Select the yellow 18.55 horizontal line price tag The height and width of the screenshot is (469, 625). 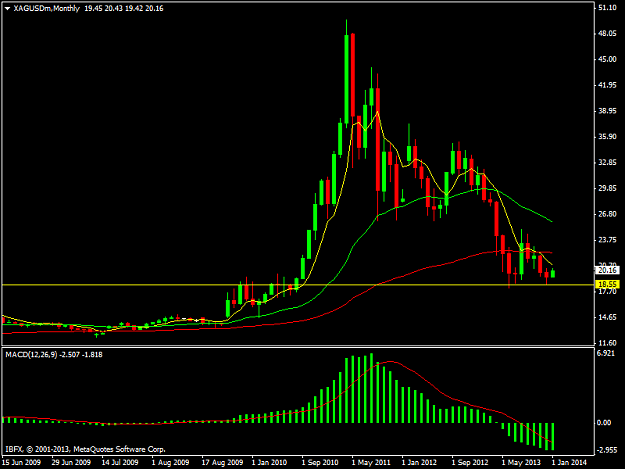coord(607,284)
